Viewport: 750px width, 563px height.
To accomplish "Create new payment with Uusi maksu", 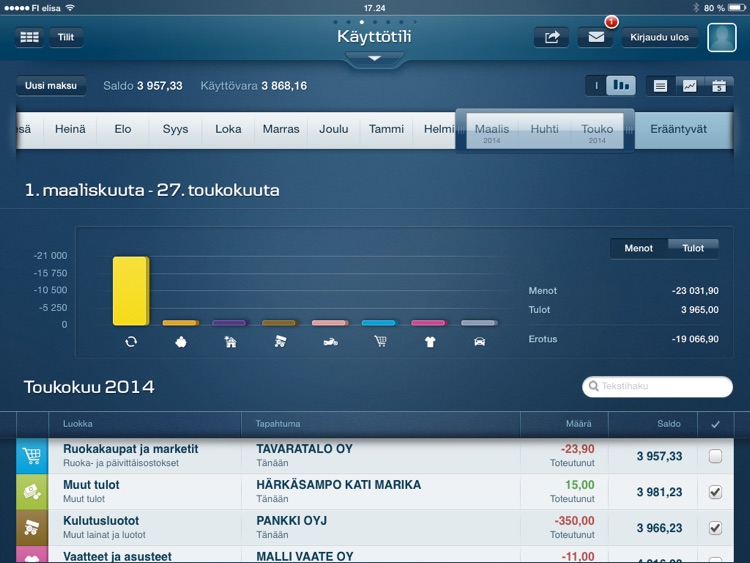I will 51,86.
